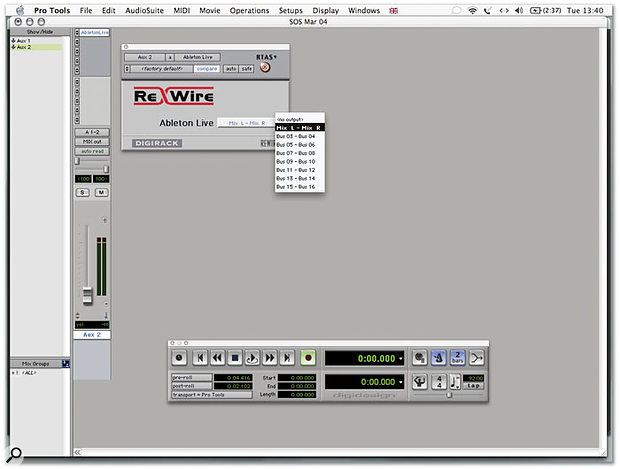This screenshot has width=620, height=469.
Task: Open the auto read automation mode selector
Action: 92,151
